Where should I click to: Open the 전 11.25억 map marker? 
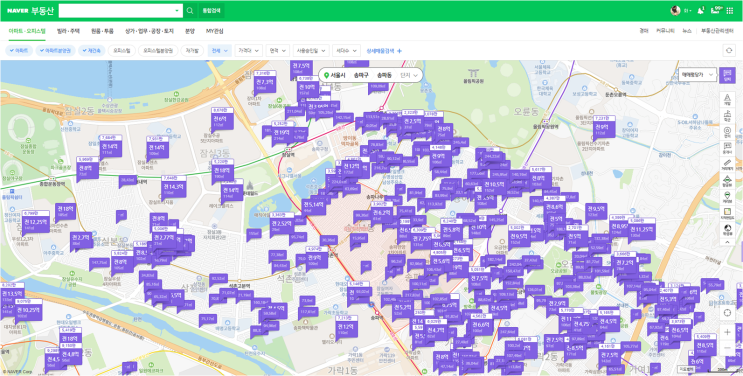pyautogui.click(x=642, y=231)
